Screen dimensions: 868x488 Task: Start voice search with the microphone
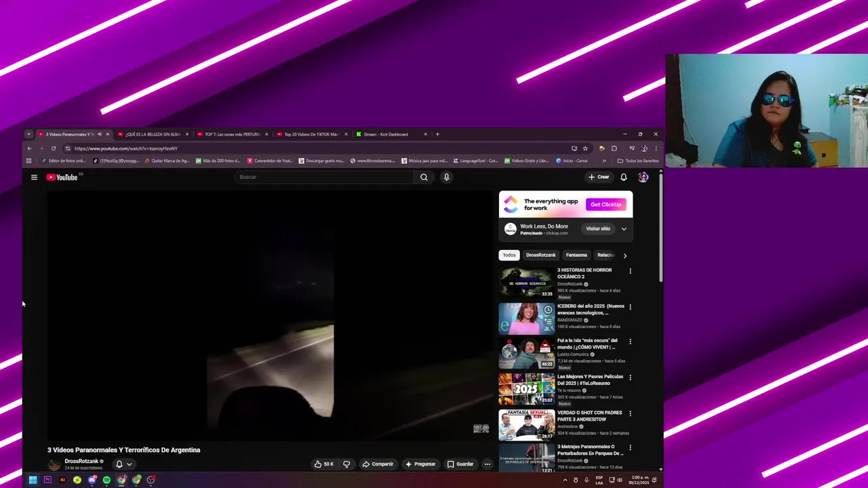(x=446, y=178)
